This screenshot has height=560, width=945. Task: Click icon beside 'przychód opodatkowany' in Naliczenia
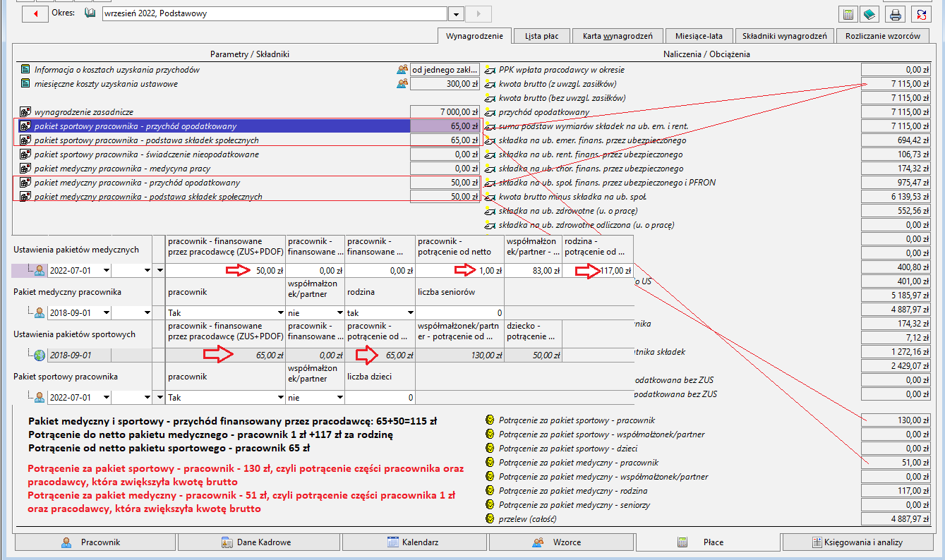point(490,112)
